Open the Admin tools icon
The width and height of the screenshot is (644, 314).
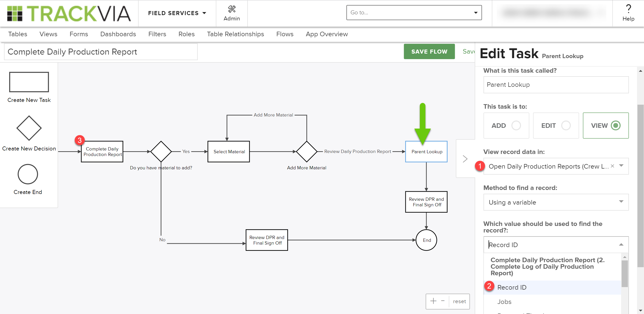pos(232,9)
